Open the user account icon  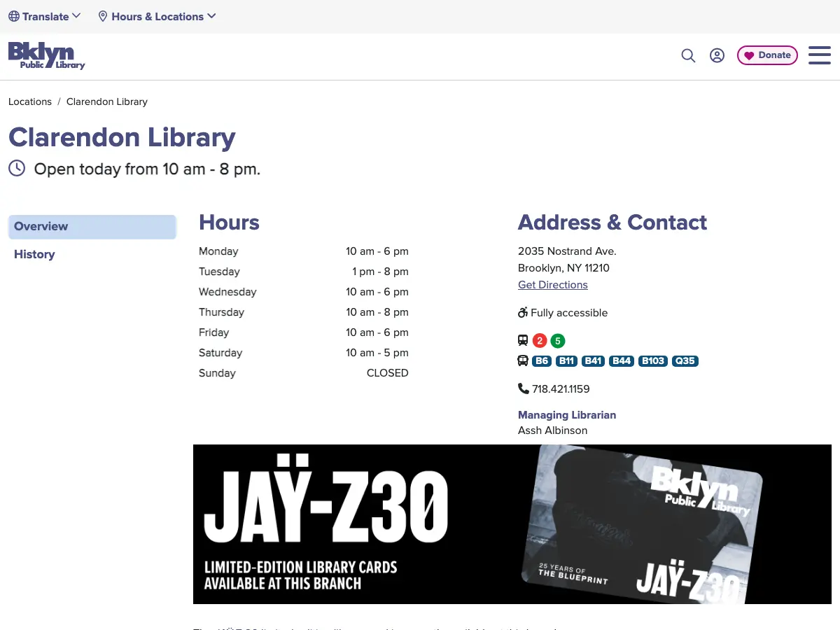click(717, 55)
